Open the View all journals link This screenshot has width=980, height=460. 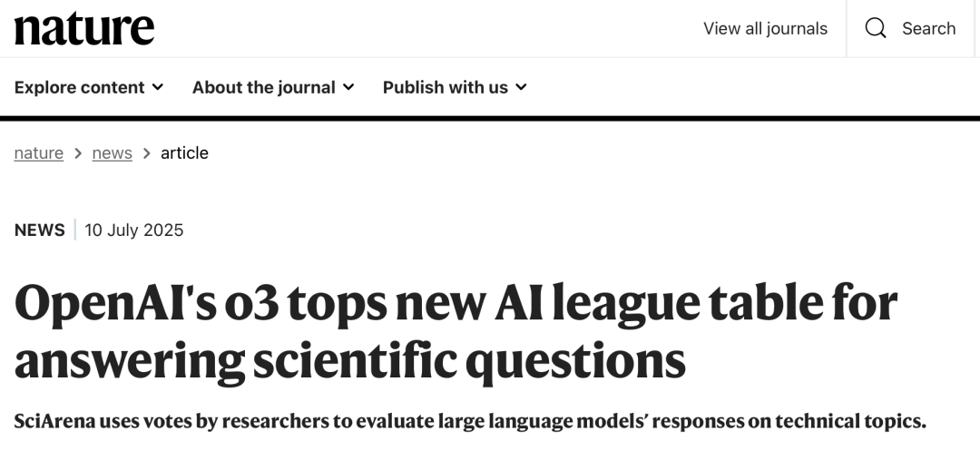[x=765, y=28]
